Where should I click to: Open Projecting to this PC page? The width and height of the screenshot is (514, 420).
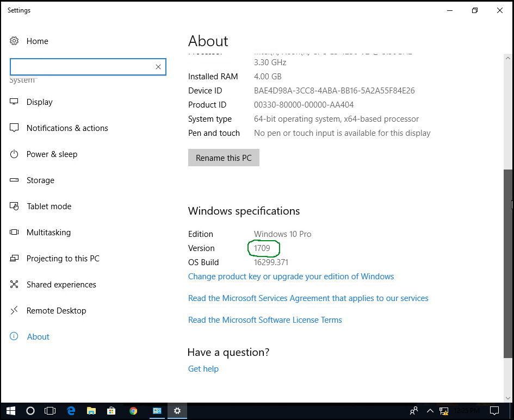coord(63,258)
